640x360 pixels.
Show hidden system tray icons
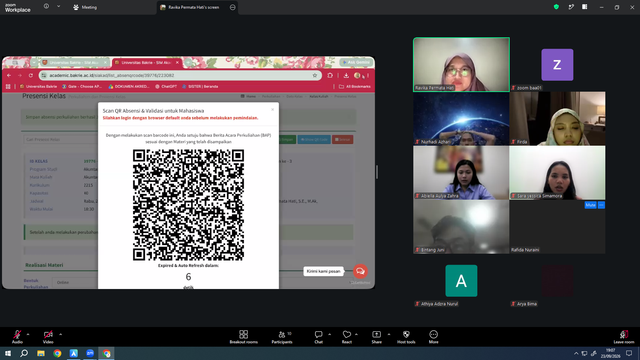tap(576, 353)
